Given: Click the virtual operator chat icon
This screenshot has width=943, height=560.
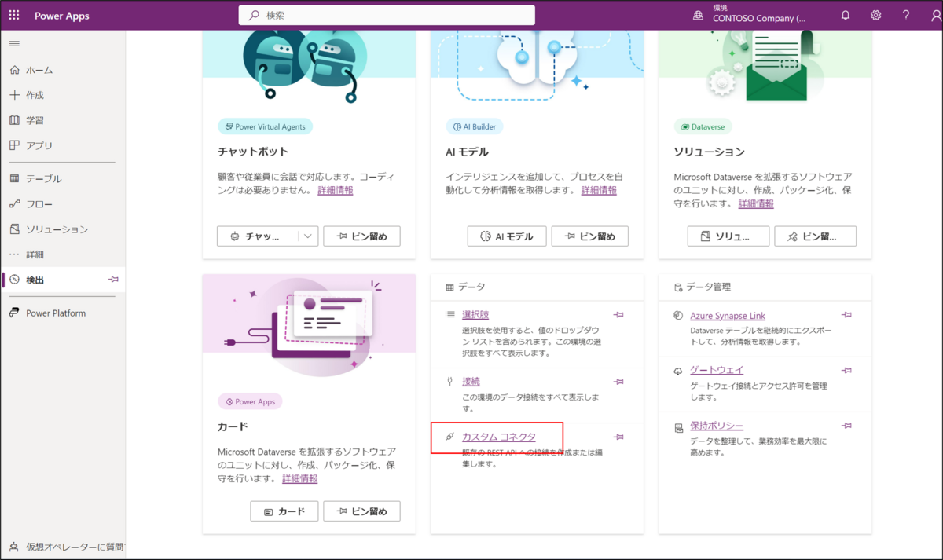Looking at the screenshot, I should click(14, 547).
